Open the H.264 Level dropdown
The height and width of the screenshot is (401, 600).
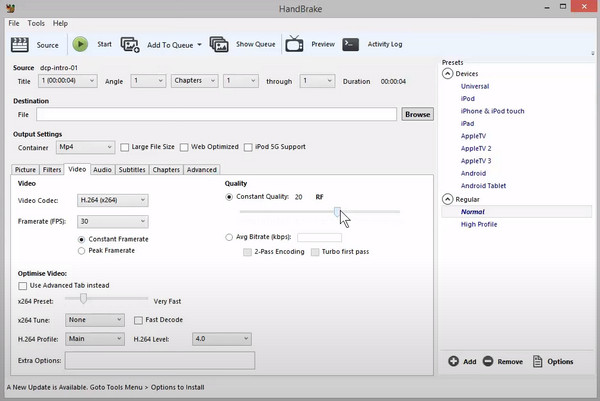pyautogui.click(x=222, y=339)
